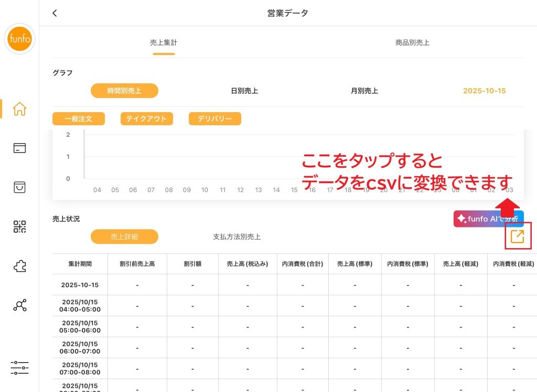Open the Home sidebar icon
The image size is (537, 392).
tap(19, 109)
